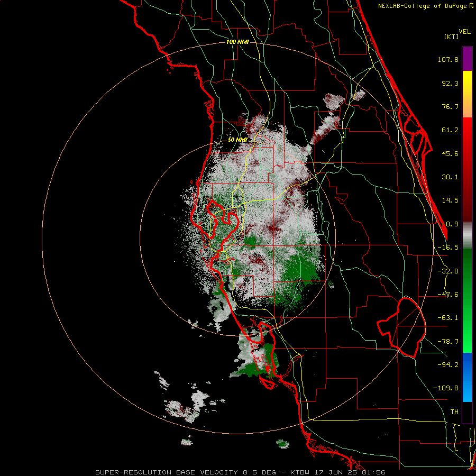476x476 pixels.
Task: Click the -109.8 value on velocity scale
Action: [x=446, y=388]
